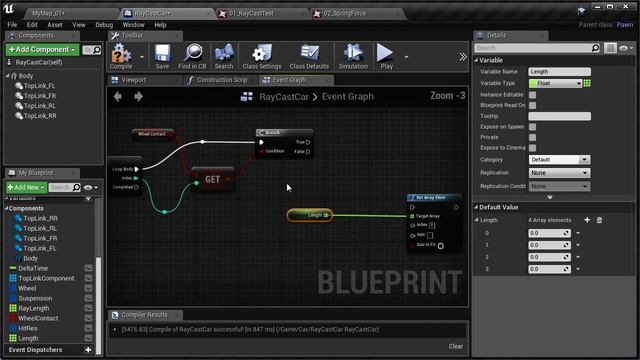
Task: Open array element 0 options dropdown
Action: pyautogui.click(x=578, y=233)
